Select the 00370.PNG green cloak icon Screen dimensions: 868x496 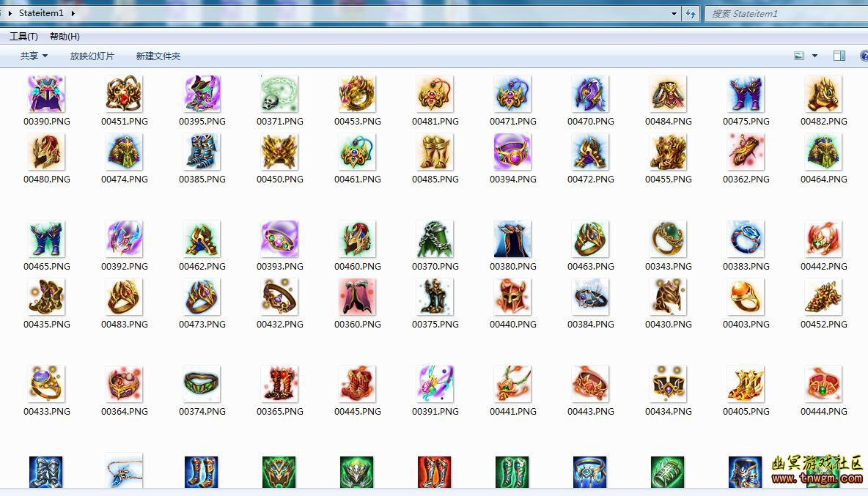435,239
